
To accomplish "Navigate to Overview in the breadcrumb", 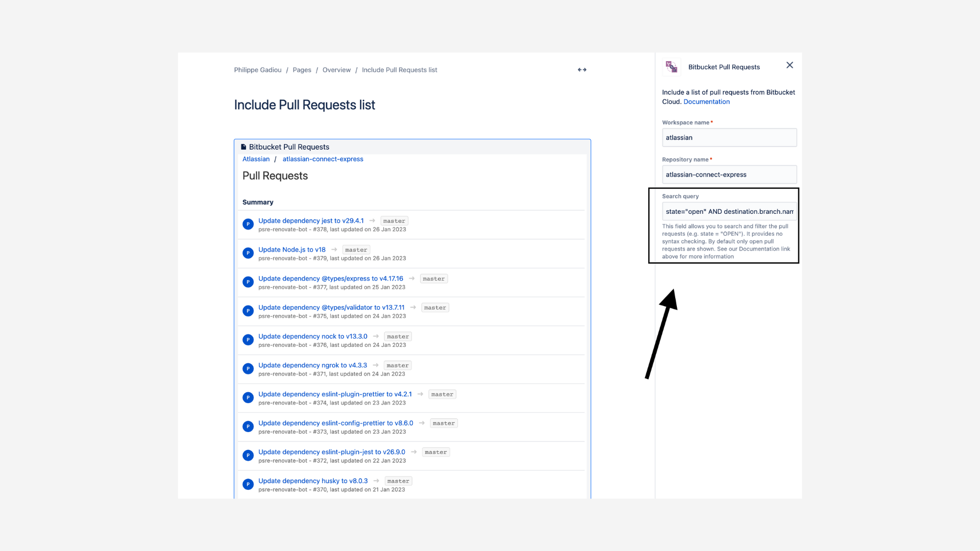I will click(336, 70).
